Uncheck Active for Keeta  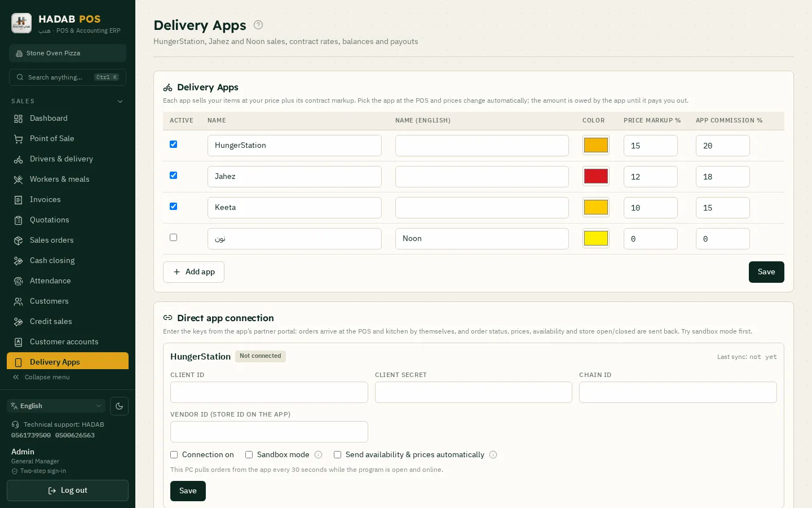(174, 207)
